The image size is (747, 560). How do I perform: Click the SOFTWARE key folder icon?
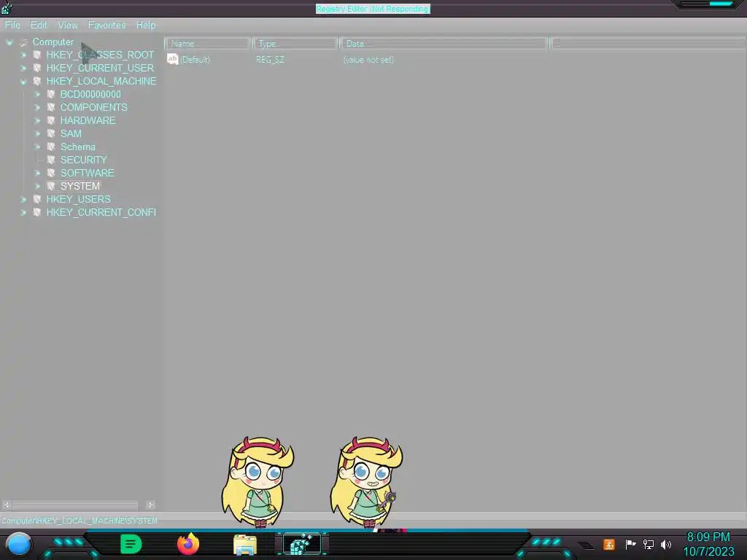click(x=51, y=173)
